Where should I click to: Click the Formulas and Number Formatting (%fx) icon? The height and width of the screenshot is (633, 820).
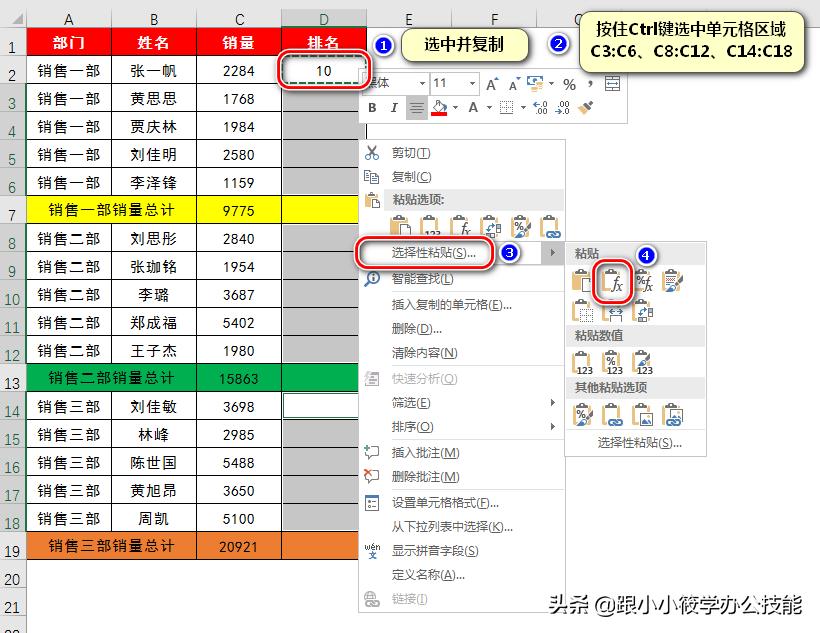click(645, 281)
